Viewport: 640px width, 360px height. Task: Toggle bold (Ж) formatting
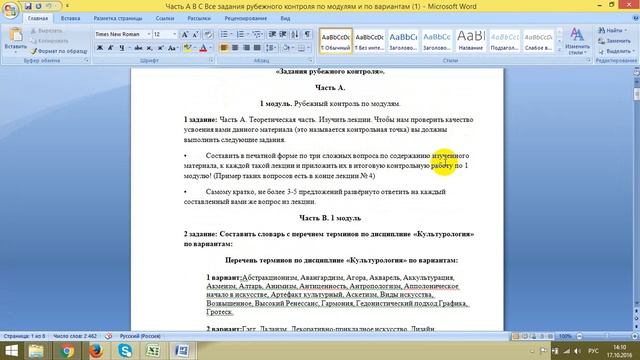[100, 48]
